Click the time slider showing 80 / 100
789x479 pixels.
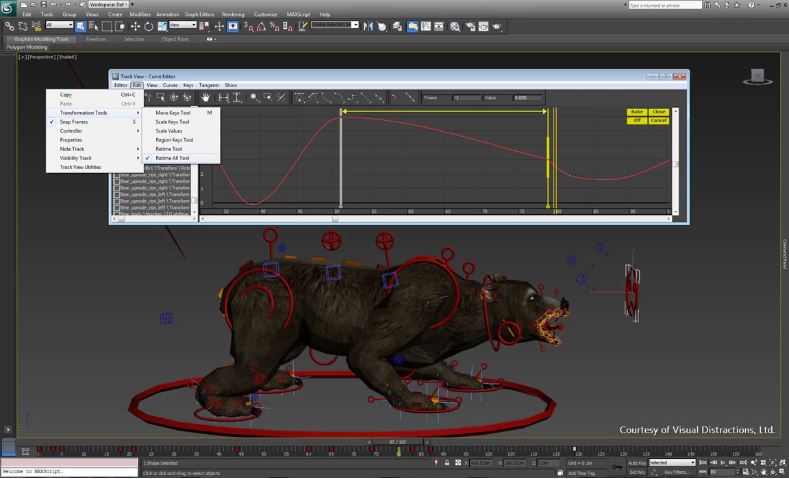(x=398, y=442)
